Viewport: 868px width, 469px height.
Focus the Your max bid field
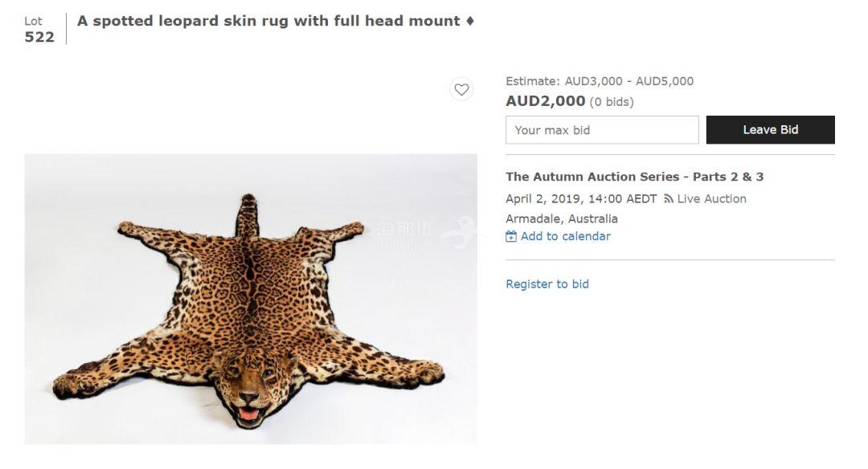[602, 130]
